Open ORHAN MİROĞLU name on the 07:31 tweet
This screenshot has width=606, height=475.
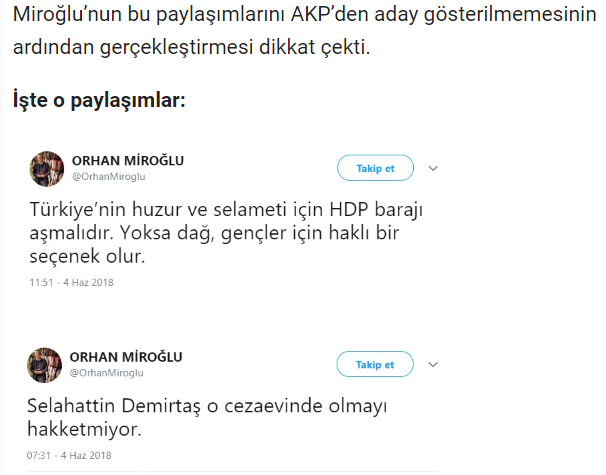coord(128,357)
